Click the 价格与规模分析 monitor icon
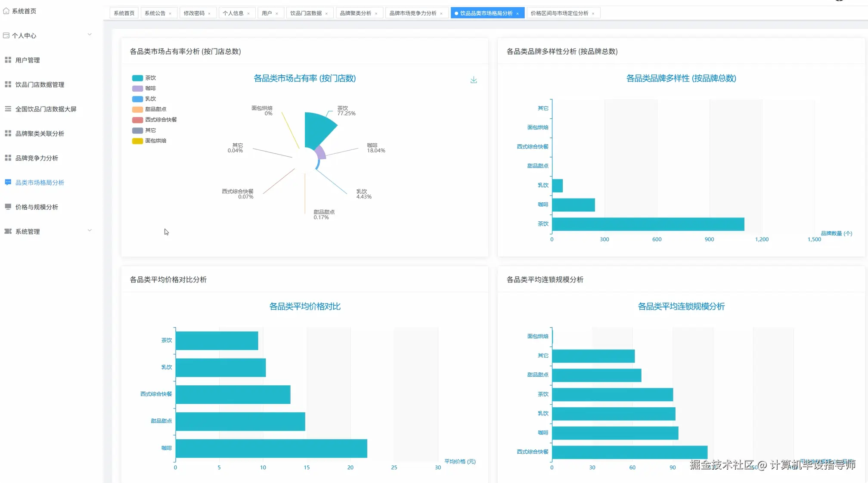 point(8,207)
